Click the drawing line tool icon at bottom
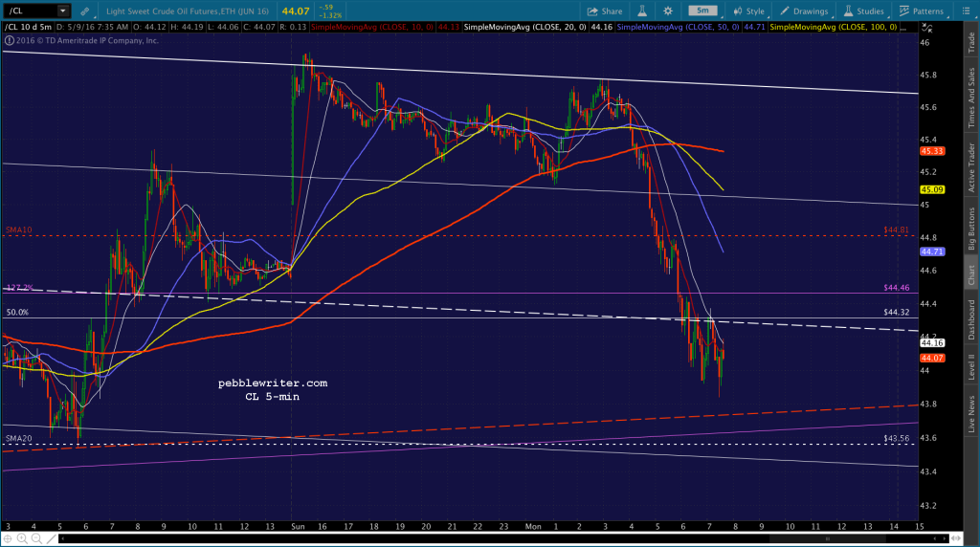This screenshot has height=547, width=980. pos(52,538)
